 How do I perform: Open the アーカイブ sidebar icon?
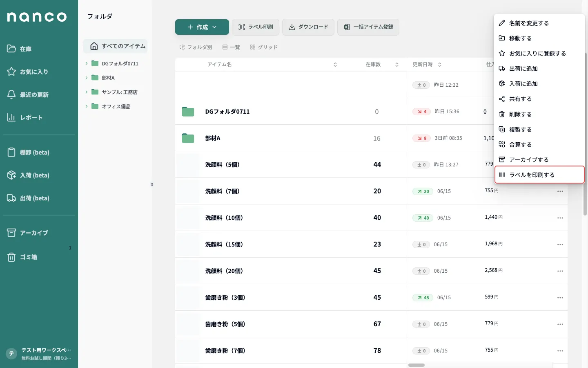click(x=11, y=233)
